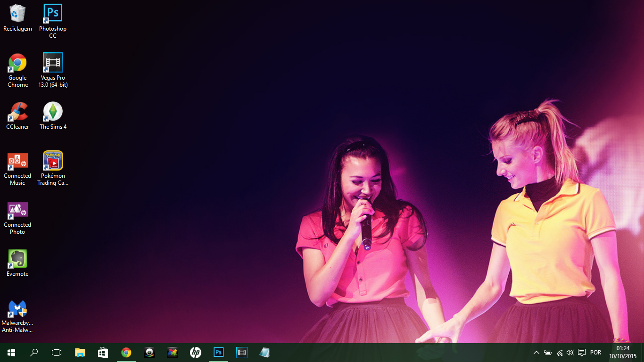Screen dimensions: 644x362
Task: Open the clock and date flyout
Action: [623, 353]
